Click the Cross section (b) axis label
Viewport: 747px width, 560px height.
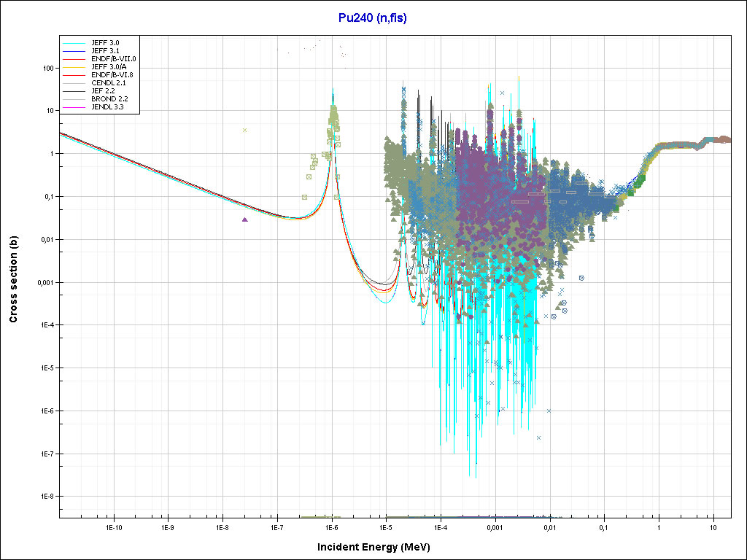coord(13,279)
